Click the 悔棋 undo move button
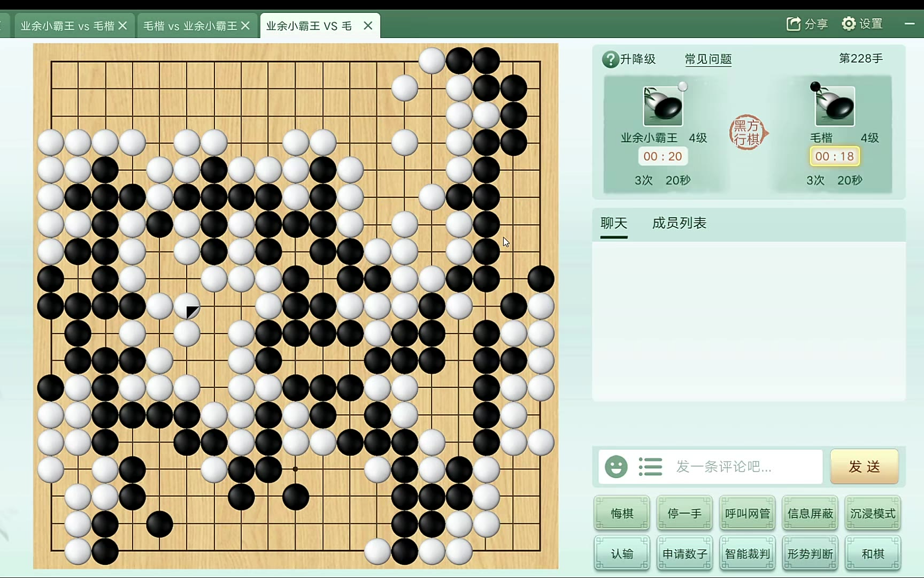 click(x=622, y=513)
